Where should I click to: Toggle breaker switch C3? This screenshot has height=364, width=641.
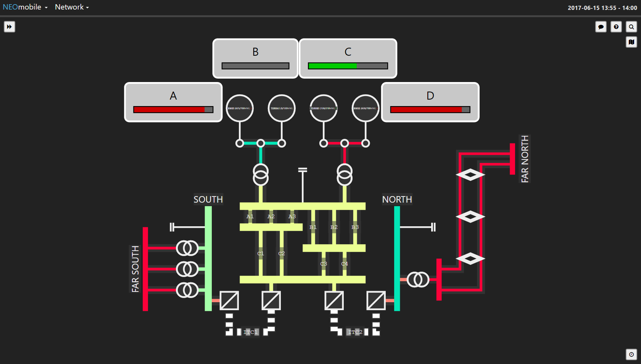tap(324, 263)
